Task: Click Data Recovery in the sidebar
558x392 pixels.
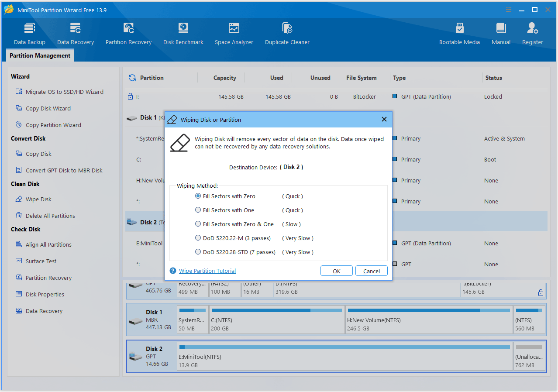Action: pyautogui.click(x=38, y=311)
